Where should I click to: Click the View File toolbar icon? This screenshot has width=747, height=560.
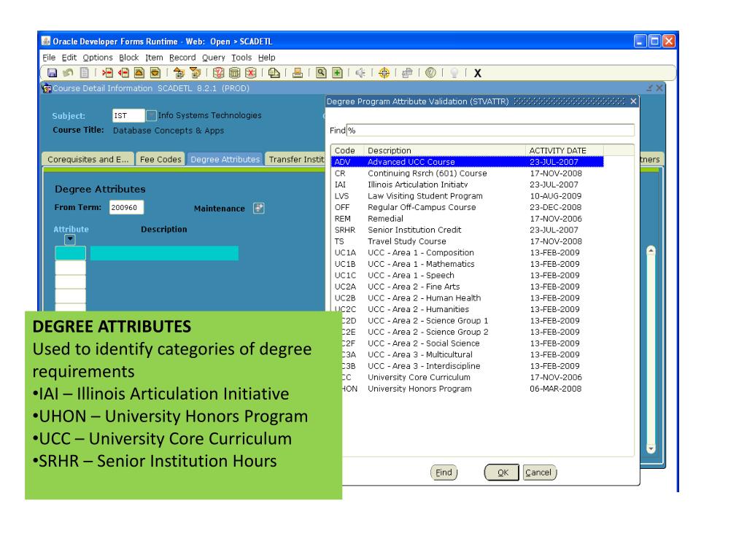click(x=274, y=73)
